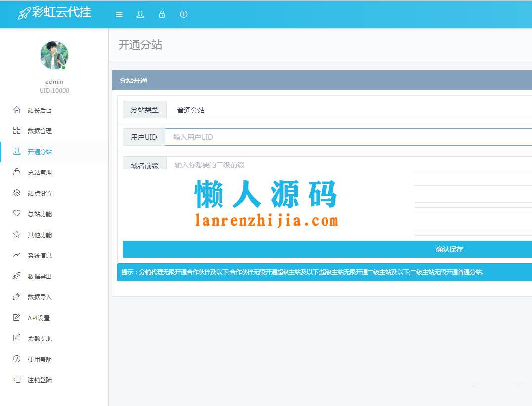Screen dimensions: 532x406
Task: Click the API设置 edit icon
Action: tap(16, 318)
